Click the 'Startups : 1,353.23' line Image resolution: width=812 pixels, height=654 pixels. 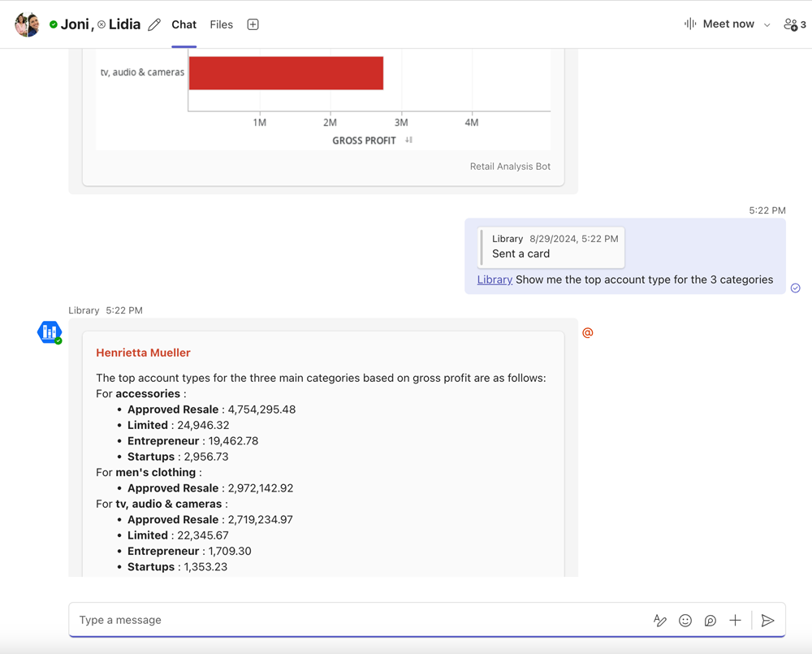click(177, 567)
